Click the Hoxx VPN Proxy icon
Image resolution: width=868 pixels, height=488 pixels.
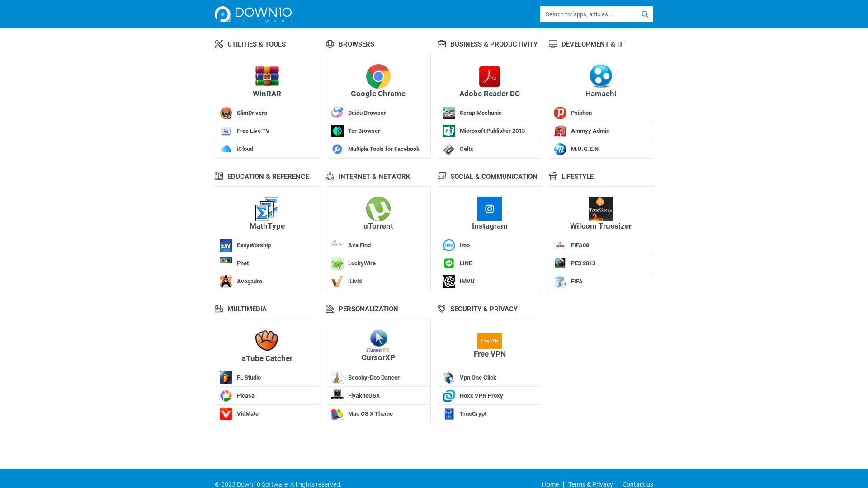[x=449, y=396]
